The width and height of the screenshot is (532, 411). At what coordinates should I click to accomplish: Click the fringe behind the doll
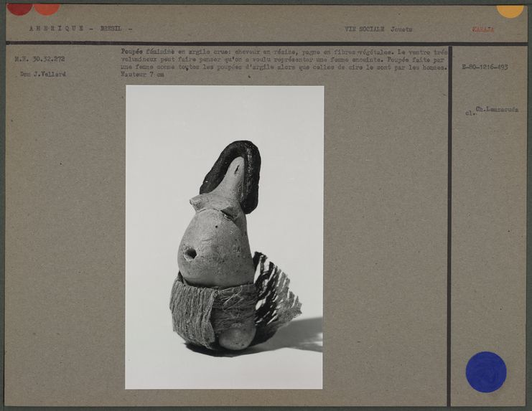pyautogui.click(x=276, y=294)
